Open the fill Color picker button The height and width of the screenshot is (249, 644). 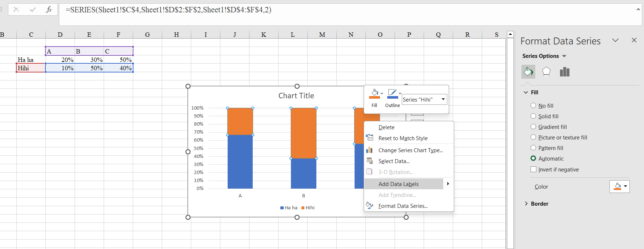tap(619, 186)
